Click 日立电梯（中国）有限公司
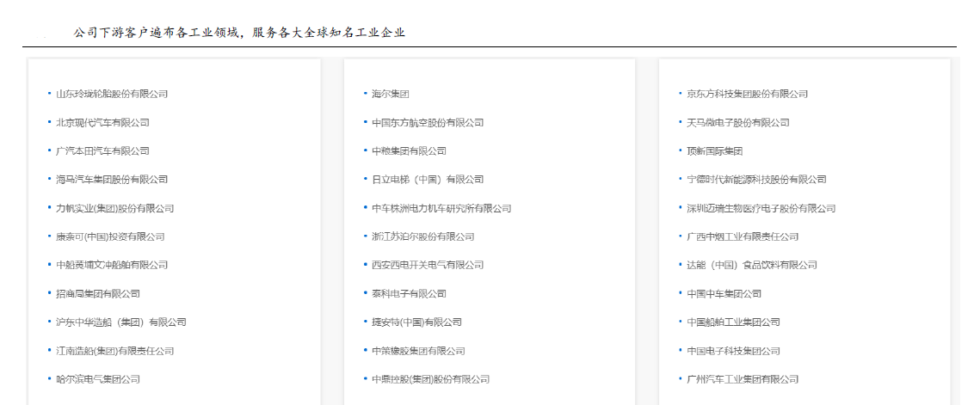980x405 pixels. click(x=428, y=180)
